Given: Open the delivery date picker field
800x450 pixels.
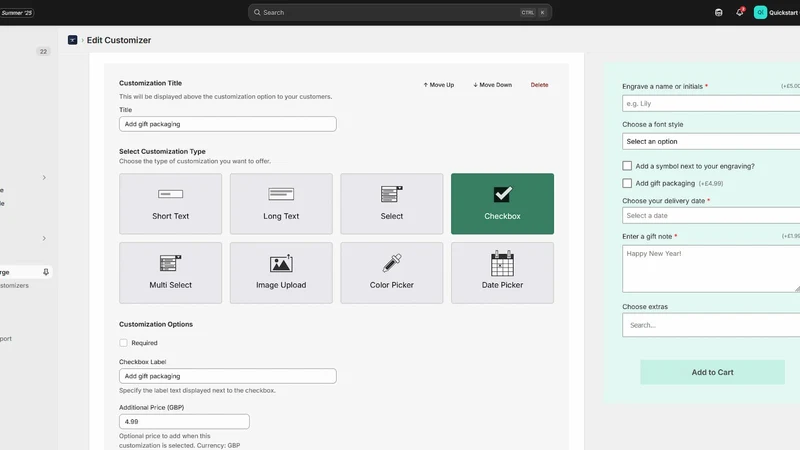Looking at the screenshot, I should pyautogui.click(x=711, y=215).
